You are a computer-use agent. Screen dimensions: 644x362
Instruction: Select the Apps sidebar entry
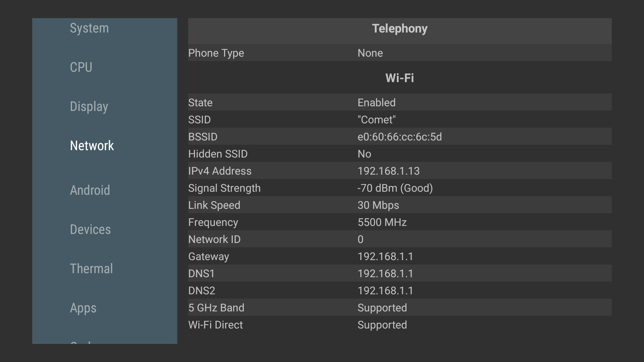click(83, 308)
